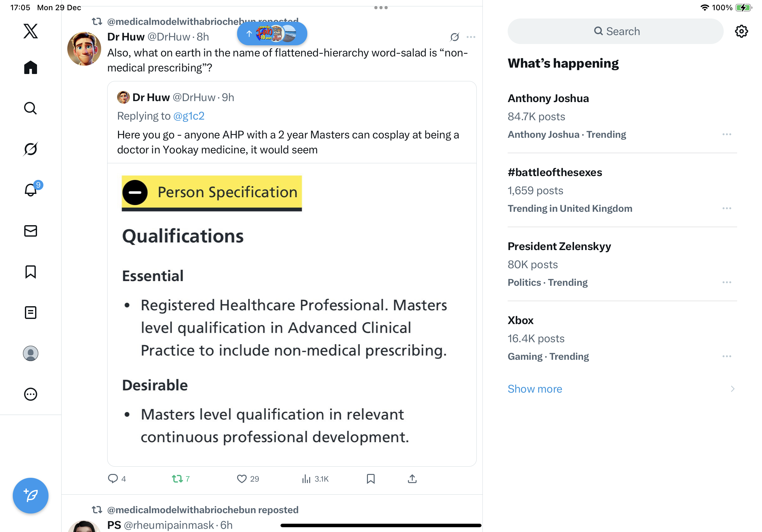Expand Show more trends
The image size is (762, 532).
point(535,389)
